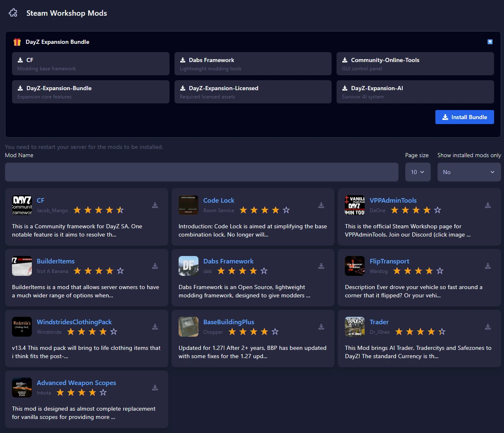Viewport: 504px width, 433px height.
Task: Download CF using its download icon
Action: [x=155, y=205]
